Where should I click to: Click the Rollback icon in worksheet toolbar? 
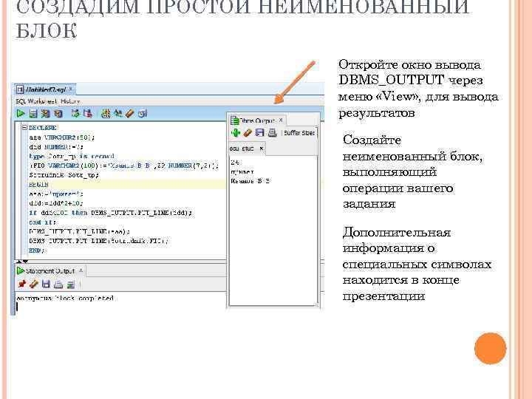point(88,113)
